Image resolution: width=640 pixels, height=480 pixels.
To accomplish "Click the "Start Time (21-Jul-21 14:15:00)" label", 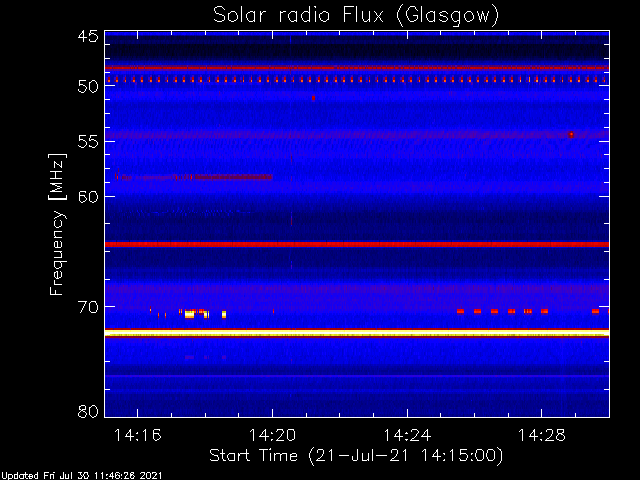I will point(356,456).
